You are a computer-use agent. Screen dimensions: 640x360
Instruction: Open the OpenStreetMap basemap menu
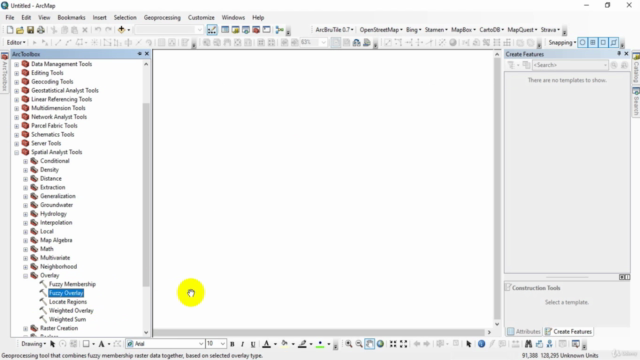click(x=381, y=30)
